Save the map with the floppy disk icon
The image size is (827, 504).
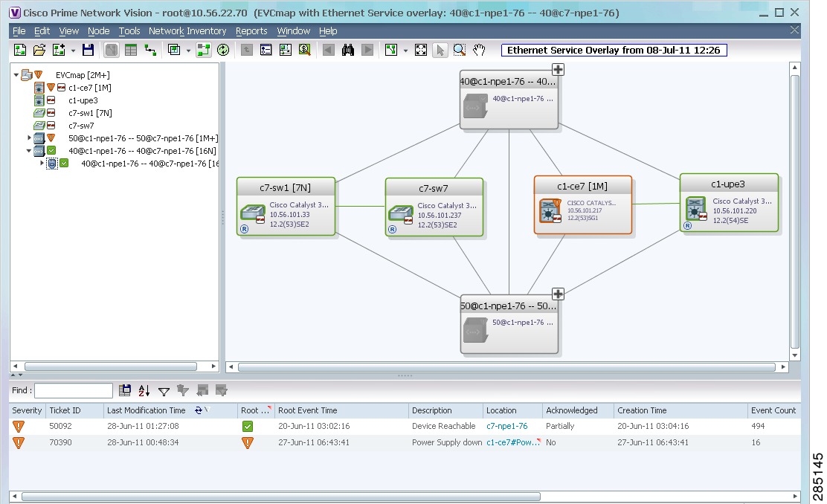88,50
